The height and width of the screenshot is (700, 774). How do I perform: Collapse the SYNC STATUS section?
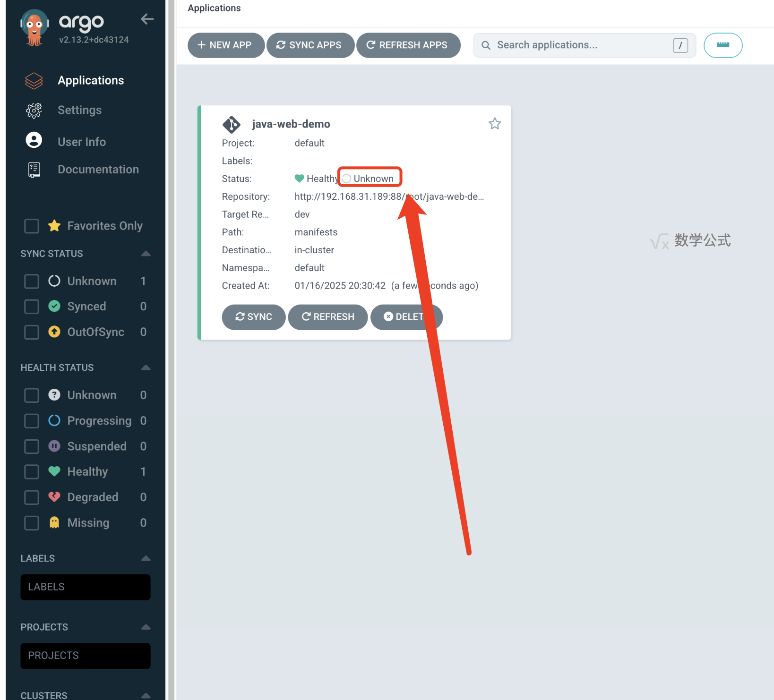(146, 254)
